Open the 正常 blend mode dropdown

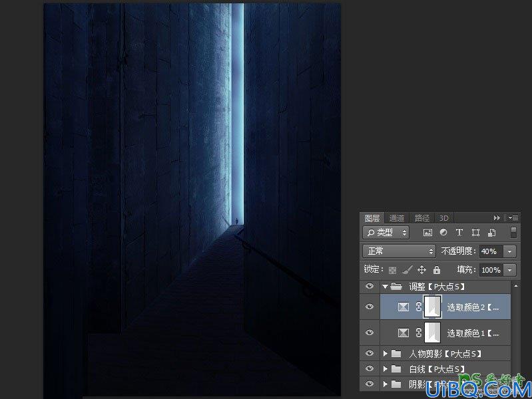pos(399,251)
